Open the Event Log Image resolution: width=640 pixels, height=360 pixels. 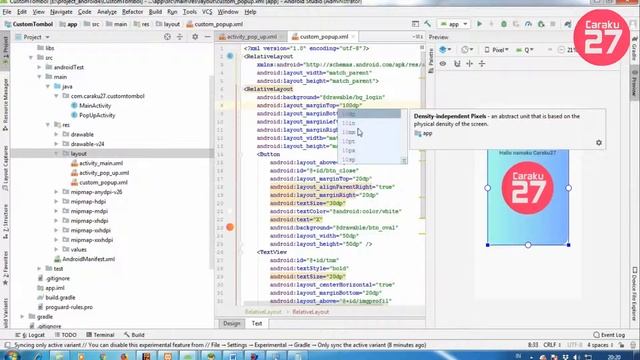point(609,335)
